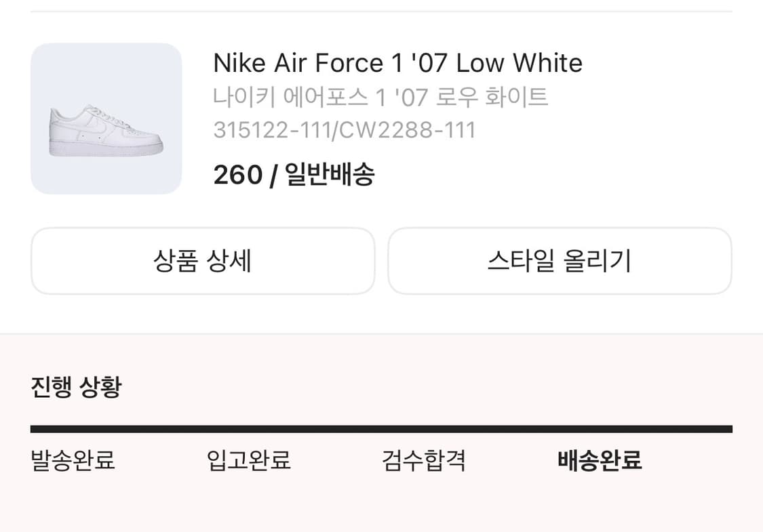Select the 입고완료 progress step
This screenshot has width=763, height=532.
[249, 461]
